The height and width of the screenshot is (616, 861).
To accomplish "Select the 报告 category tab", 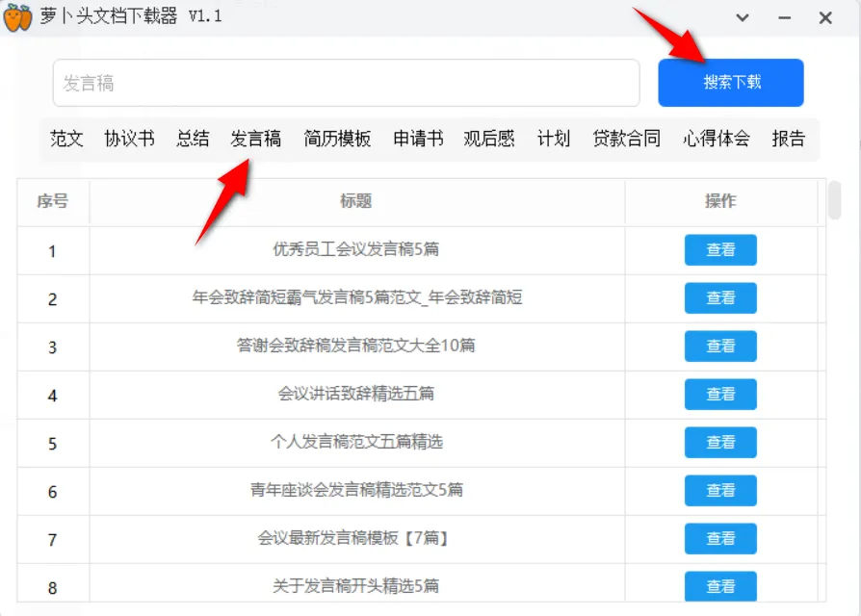I will tap(788, 139).
